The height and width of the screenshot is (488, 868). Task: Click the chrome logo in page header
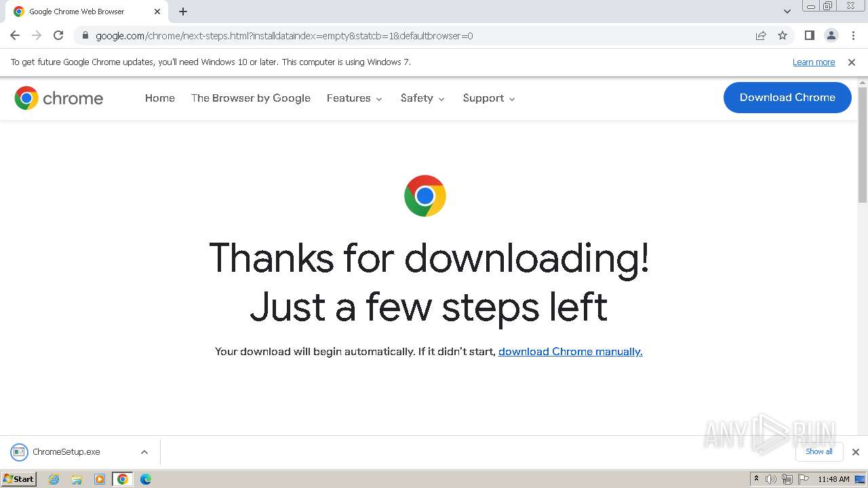coord(59,98)
